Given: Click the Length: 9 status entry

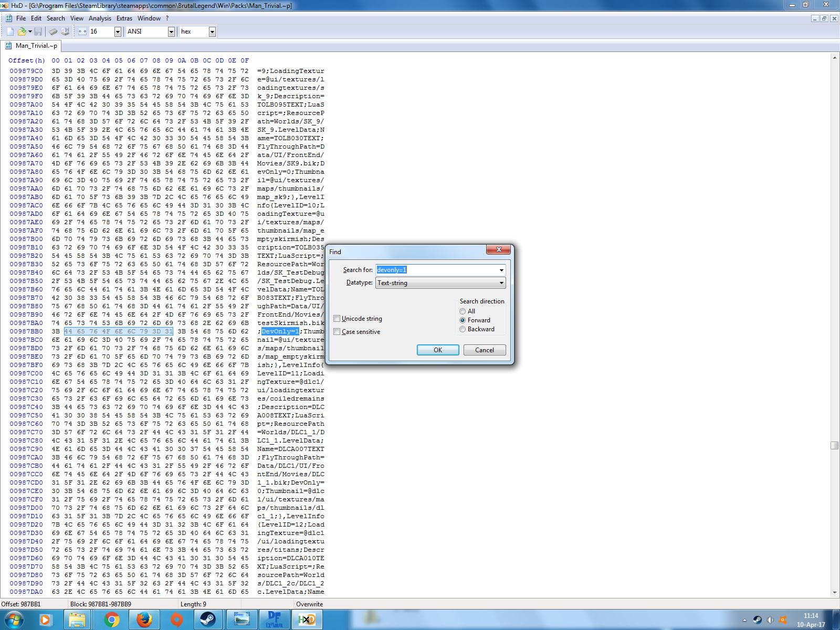Looking at the screenshot, I should click(x=193, y=604).
